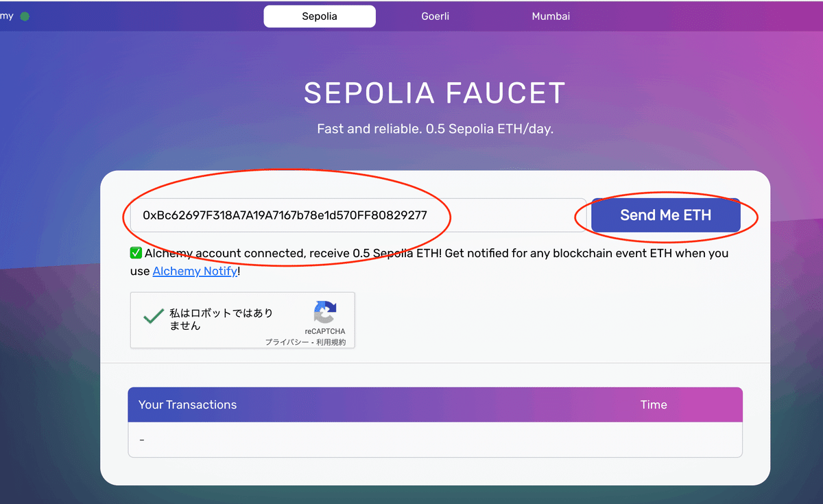Open the プライバシー link under reCAPTCHA

288,341
